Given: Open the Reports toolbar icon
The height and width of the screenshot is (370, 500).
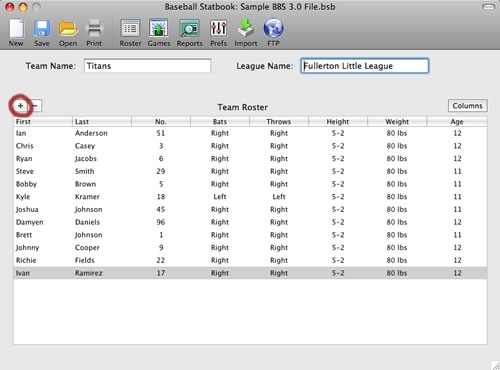Looking at the screenshot, I should pyautogui.click(x=189, y=33).
